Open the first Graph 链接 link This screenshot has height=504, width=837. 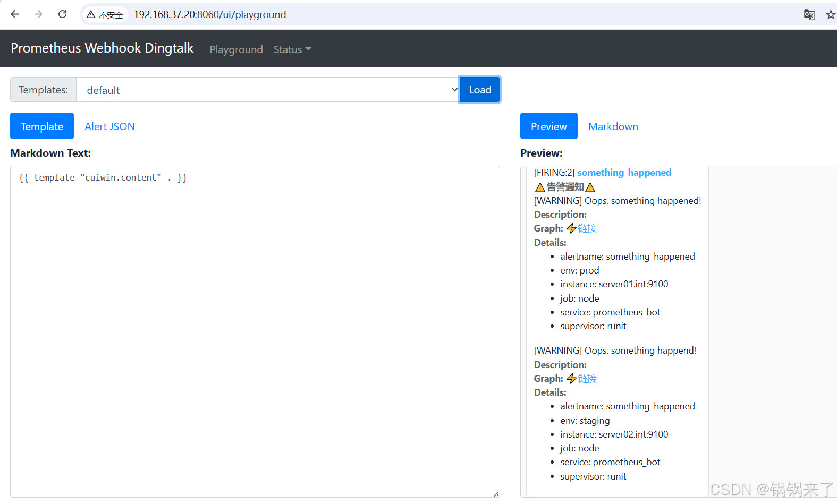[587, 228]
